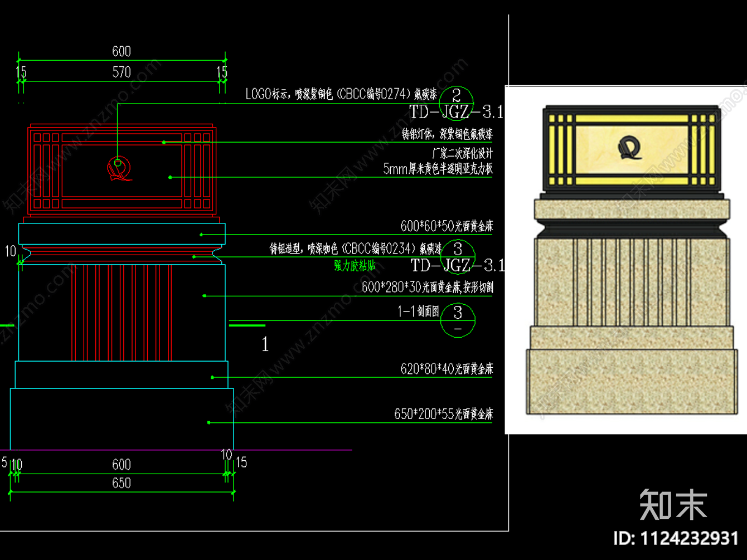Click the 10 dimension left of the molding
Image resolution: width=747 pixels, height=560 pixels.
[x=11, y=252]
